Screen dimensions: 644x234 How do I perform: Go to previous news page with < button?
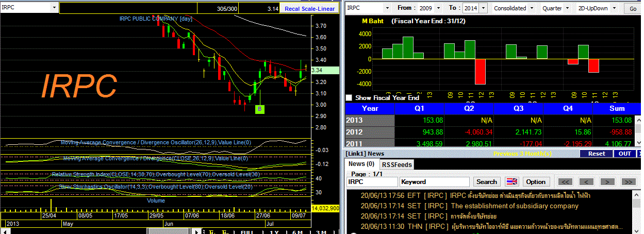pyautogui.click(x=586, y=181)
